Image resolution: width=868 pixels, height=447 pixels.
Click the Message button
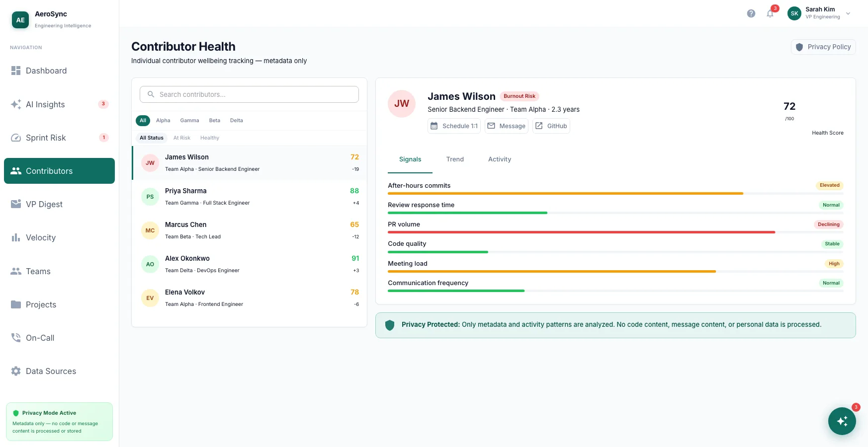tap(506, 126)
